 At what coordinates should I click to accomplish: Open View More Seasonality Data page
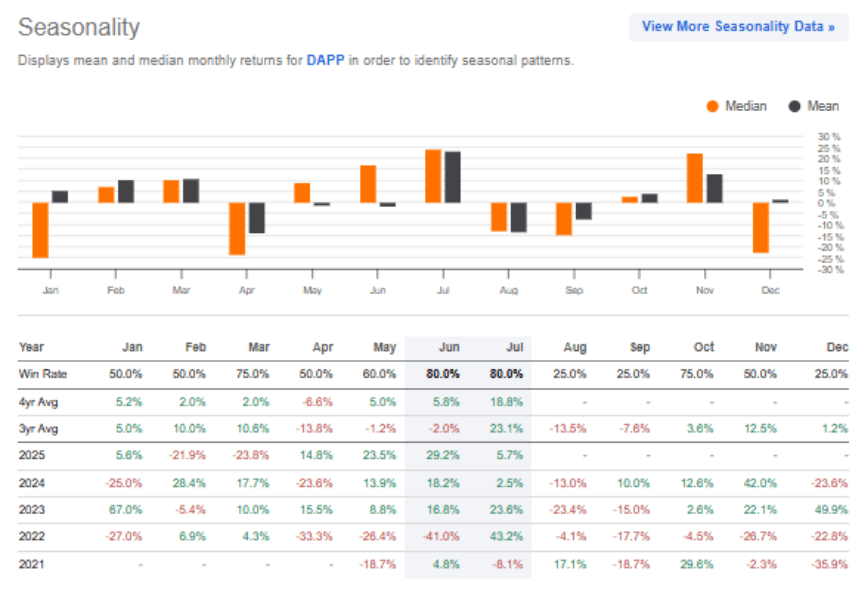[x=738, y=27]
